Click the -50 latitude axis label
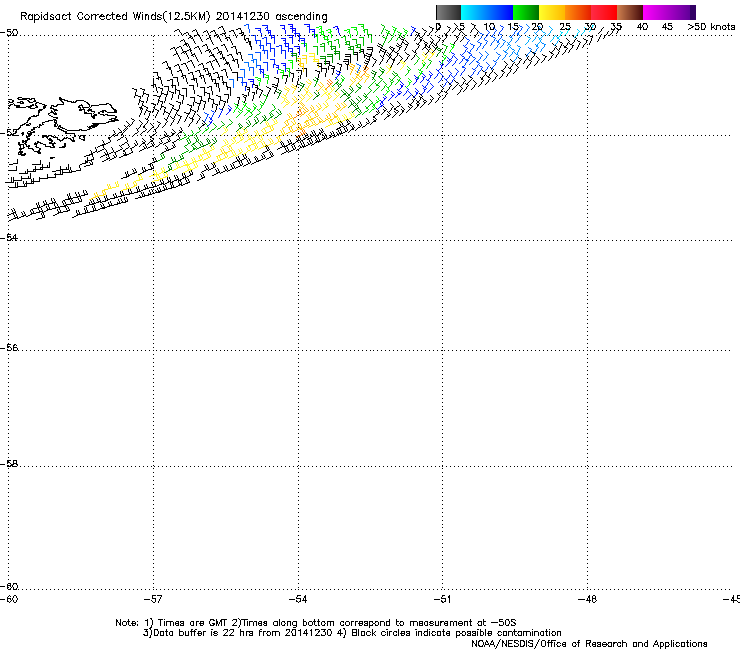 click(9, 33)
